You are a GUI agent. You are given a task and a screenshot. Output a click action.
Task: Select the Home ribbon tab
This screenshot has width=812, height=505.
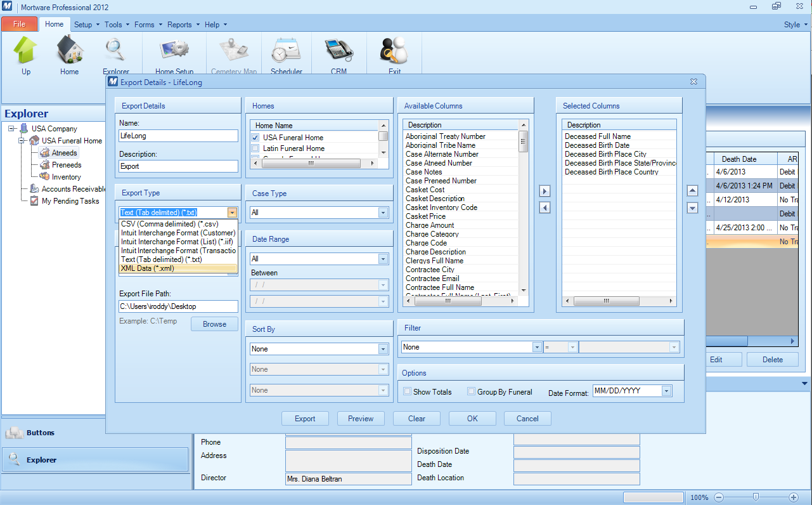(x=54, y=24)
